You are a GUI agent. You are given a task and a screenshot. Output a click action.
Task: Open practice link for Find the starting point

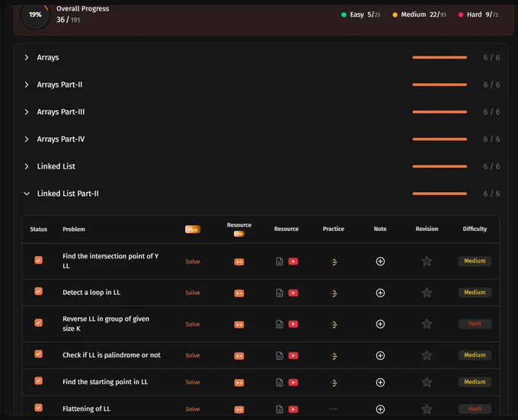tap(334, 383)
